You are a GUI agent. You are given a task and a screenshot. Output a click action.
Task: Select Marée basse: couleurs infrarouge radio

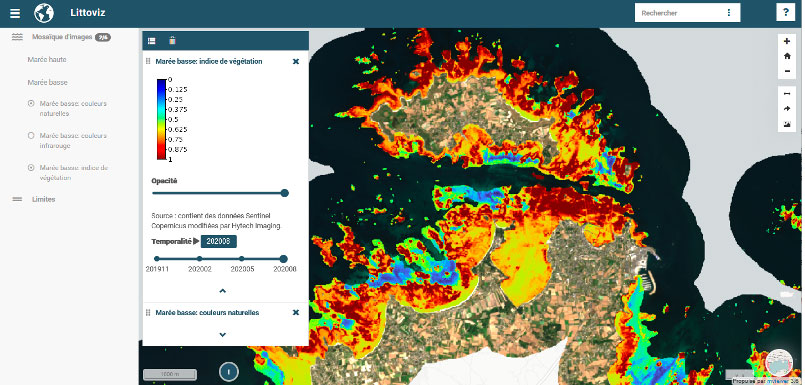(x=31, y=136)
